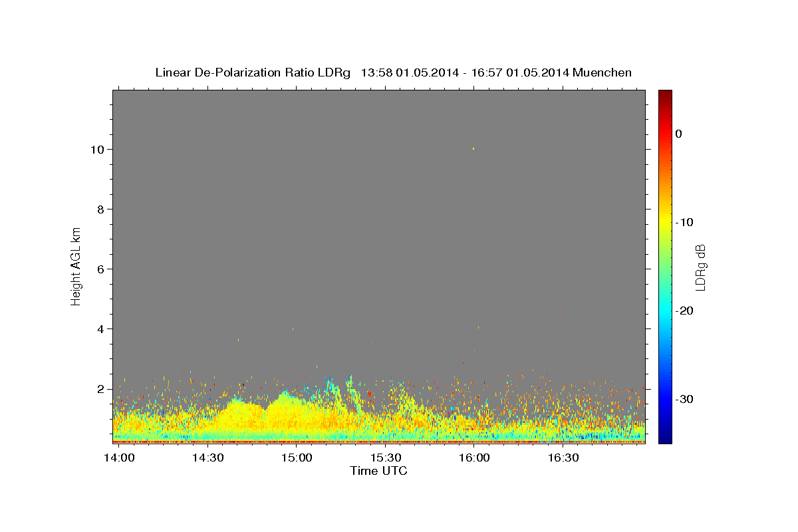Click the 'Time UTC' axis title
Image resolution: width=798 pixels, height=532 pixels.
[379, 471]
